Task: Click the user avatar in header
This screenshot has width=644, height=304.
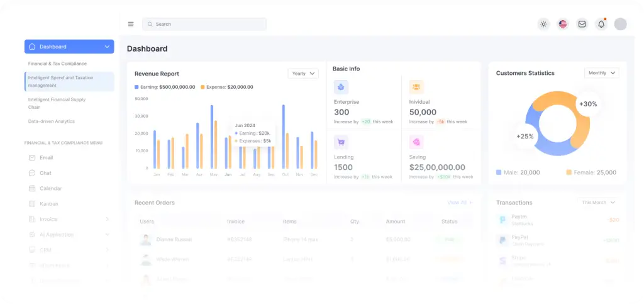Action: pyautogui.click(x=620, y=25)
